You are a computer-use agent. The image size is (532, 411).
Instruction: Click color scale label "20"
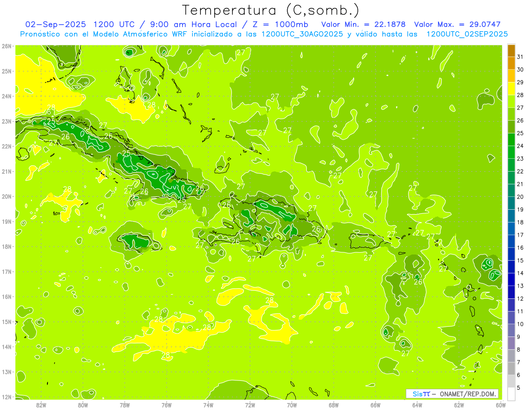pos(520,197)
